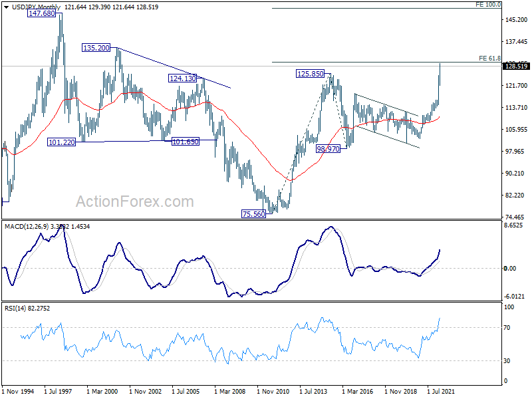This screenshot has height=399, width=532.
Task: Select the 1 Mar 2016 date label
Action: tap(357, 391)
